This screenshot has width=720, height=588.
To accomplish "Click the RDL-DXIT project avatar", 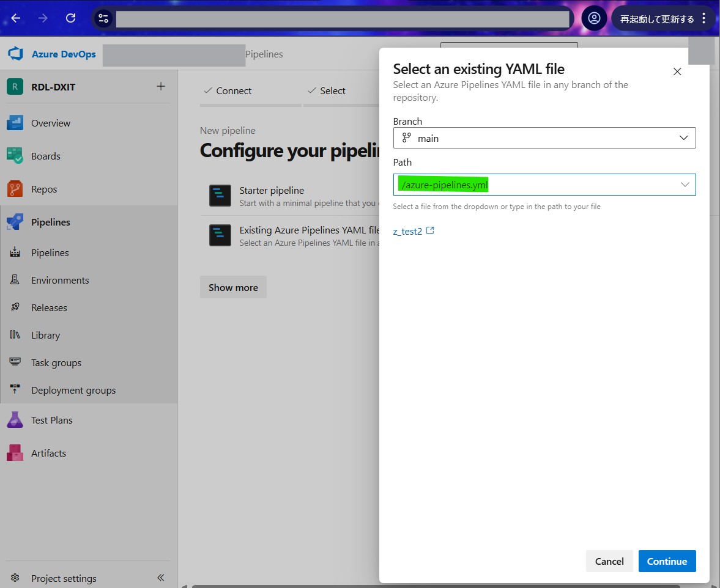I will (15, 87).
